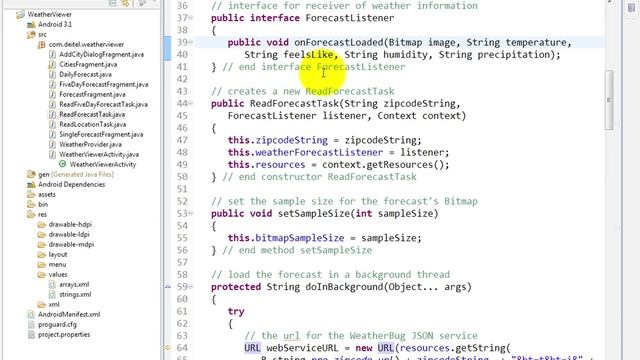Click 'webServiceURL' variable in line 64
Screen dimensions: 640x360
pos(302,348)
